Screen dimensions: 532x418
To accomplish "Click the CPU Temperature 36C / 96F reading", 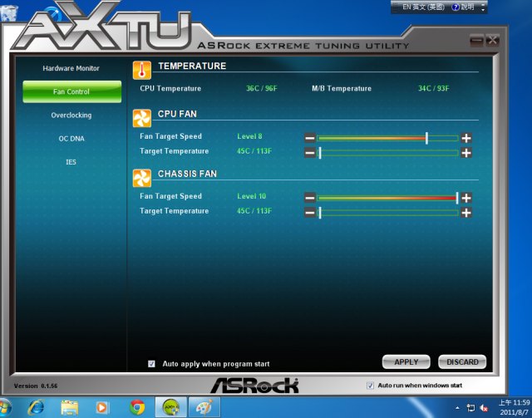I will coord(262,89).
